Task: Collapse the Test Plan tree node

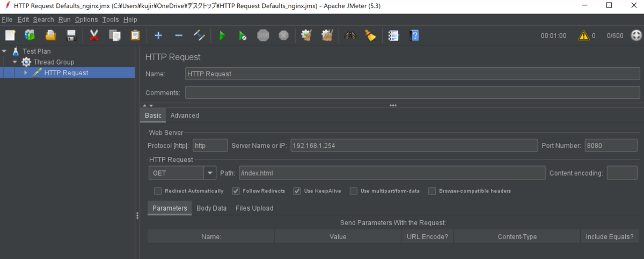Action: click(x=5, y=51)
